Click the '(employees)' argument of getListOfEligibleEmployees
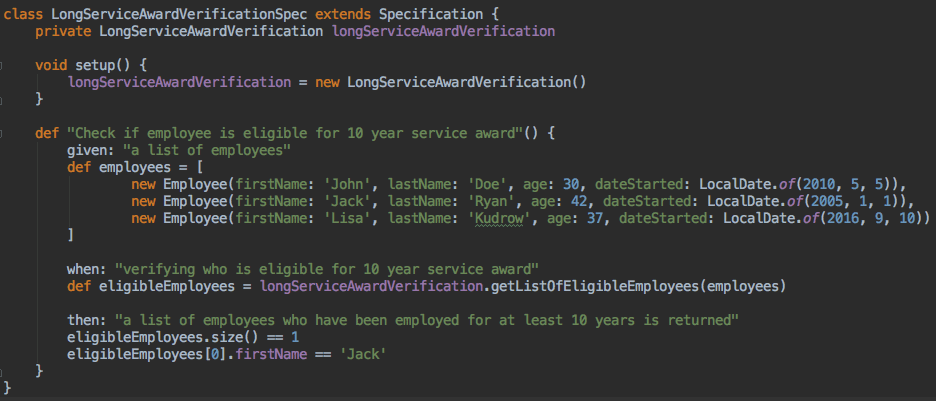936x401 pixels. [x=743, y=286]
